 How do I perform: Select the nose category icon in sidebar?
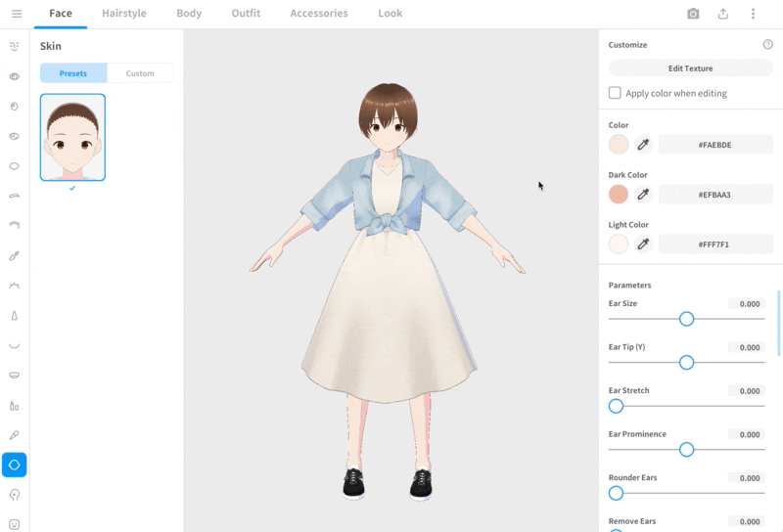click(x=15, y=316)
